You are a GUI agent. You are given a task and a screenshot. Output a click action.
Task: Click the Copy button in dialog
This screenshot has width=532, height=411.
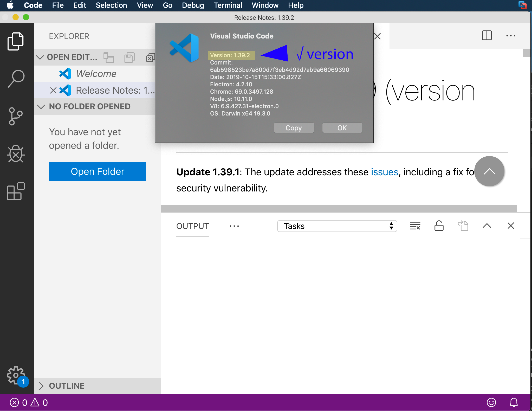(294, 128)
